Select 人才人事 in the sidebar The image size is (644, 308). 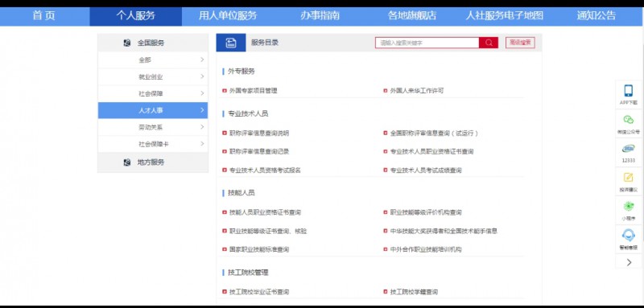tap(153, 110)
